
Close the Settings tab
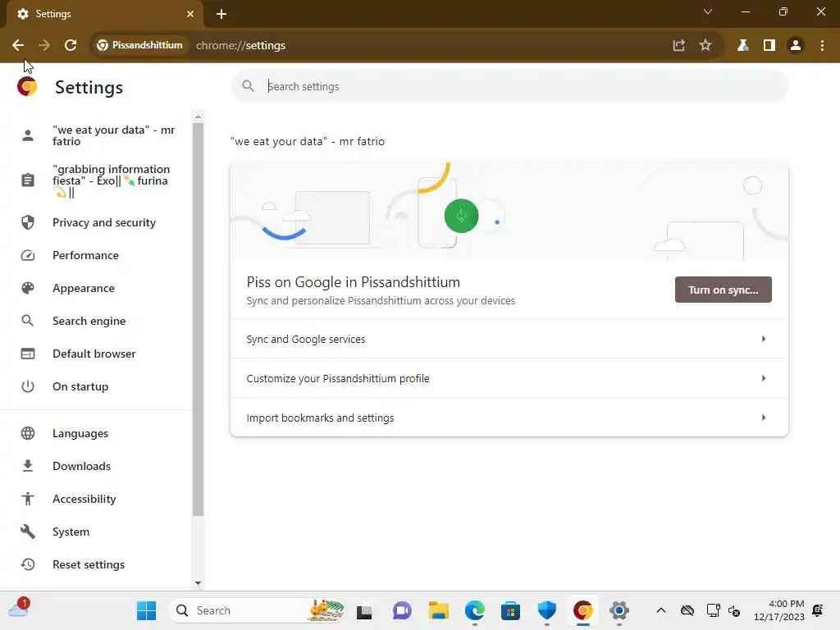(190, 14)
